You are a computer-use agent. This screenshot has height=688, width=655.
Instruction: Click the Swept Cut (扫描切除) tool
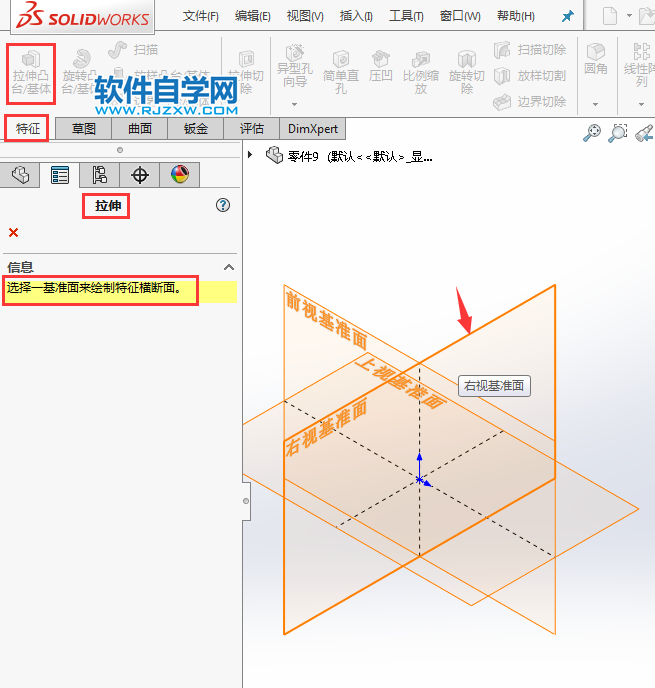point(530,50)
